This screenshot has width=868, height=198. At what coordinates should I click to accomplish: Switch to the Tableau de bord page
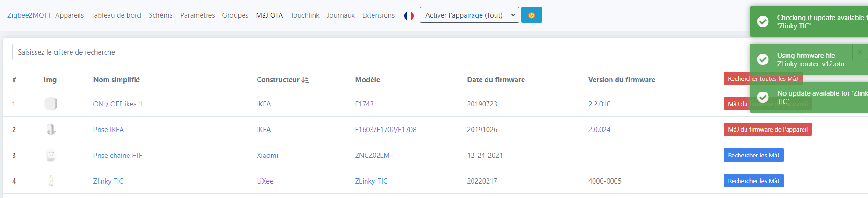pos(116,15)
